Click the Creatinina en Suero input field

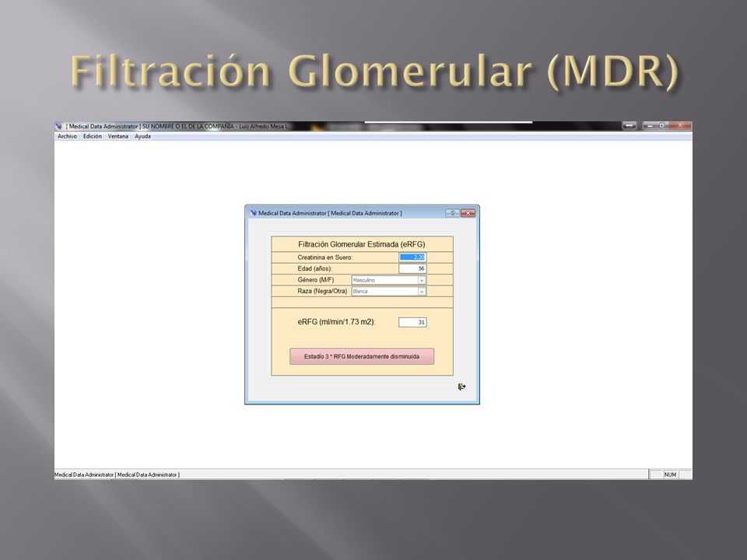(412, 257)
